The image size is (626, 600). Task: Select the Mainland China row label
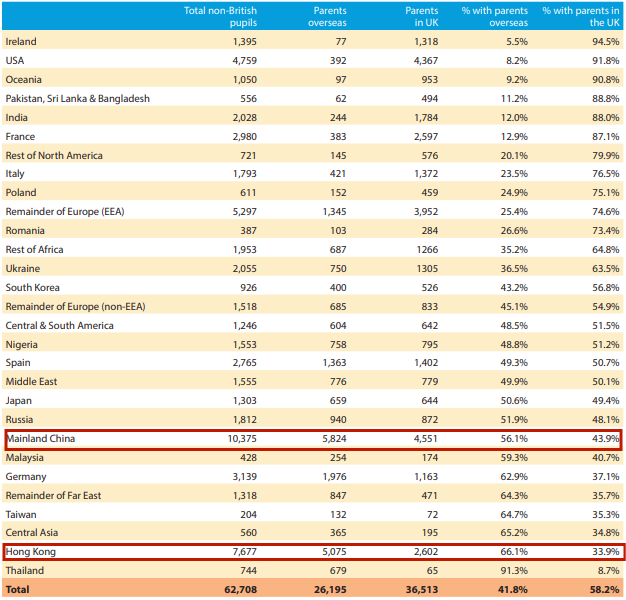point(41,439)
